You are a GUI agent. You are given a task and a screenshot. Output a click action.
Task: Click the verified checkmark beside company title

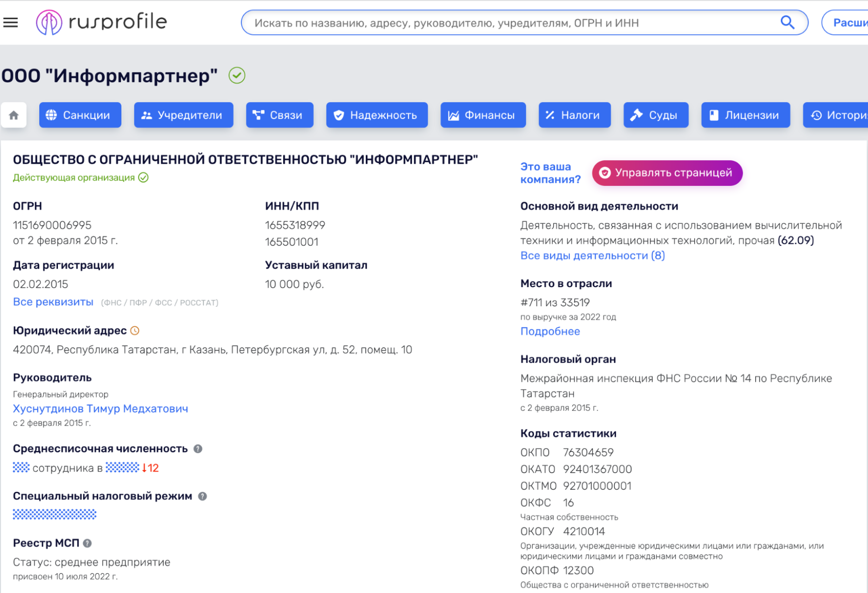[x=237, y=76]
